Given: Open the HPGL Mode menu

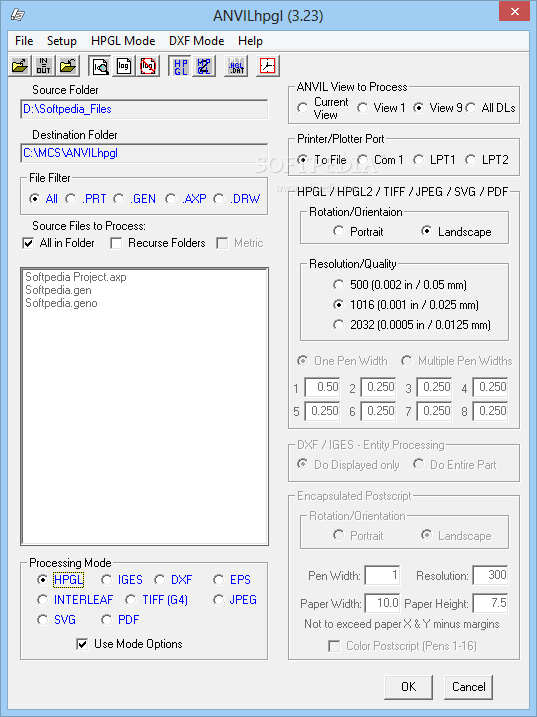Looking at the screenshot, I should pos(123,41).
